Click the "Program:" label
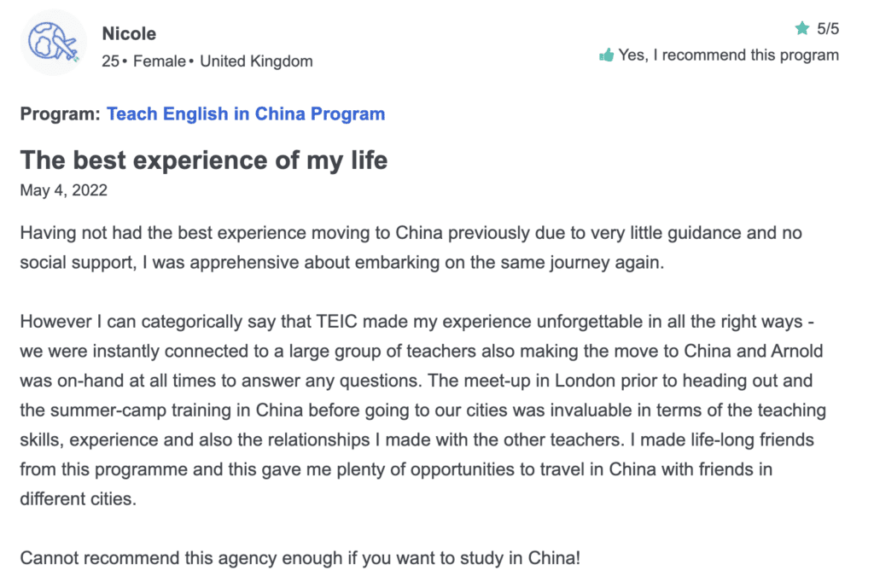This screenshot has height=588, width=874. click(61, 114)
